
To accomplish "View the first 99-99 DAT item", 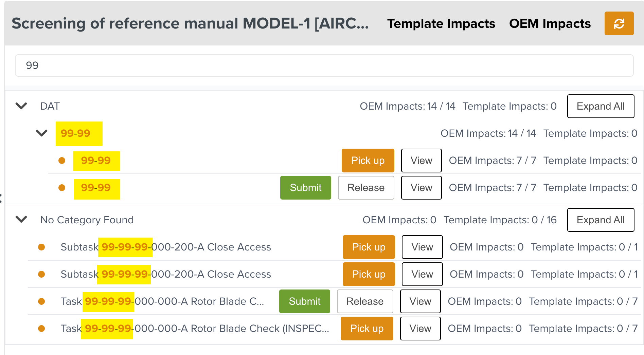I will [x=421, y=161].
